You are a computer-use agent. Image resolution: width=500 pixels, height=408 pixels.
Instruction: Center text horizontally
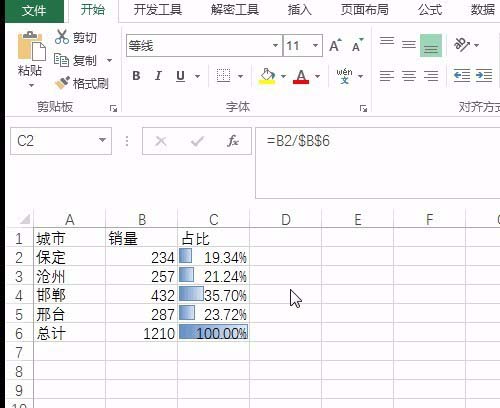[409, 76]
